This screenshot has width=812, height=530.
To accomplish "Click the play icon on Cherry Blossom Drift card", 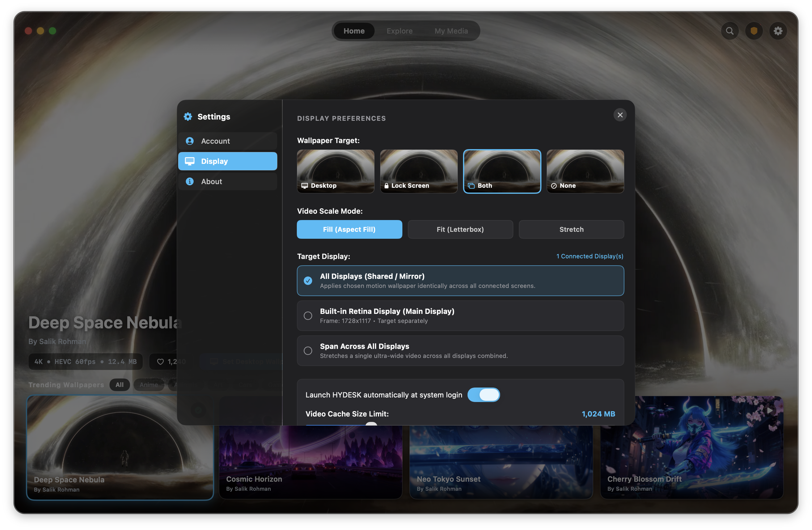I will (770, 410).
